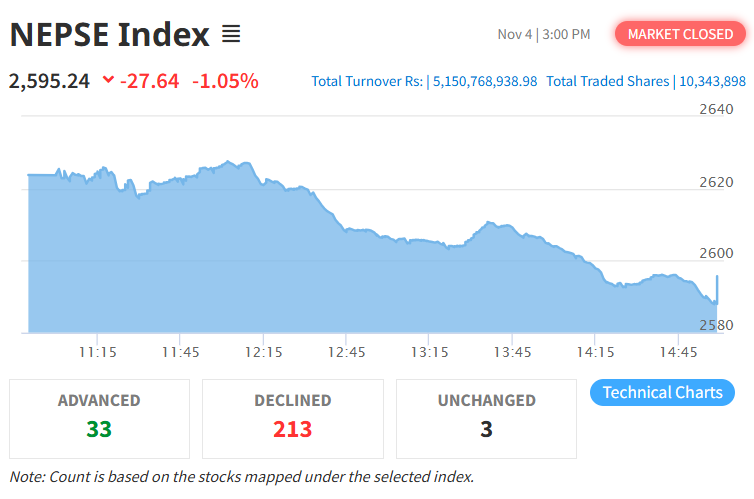This screenshot has height=499, width=754.
Task: Select the DECLINED stocks box
Action: (292, 417)
